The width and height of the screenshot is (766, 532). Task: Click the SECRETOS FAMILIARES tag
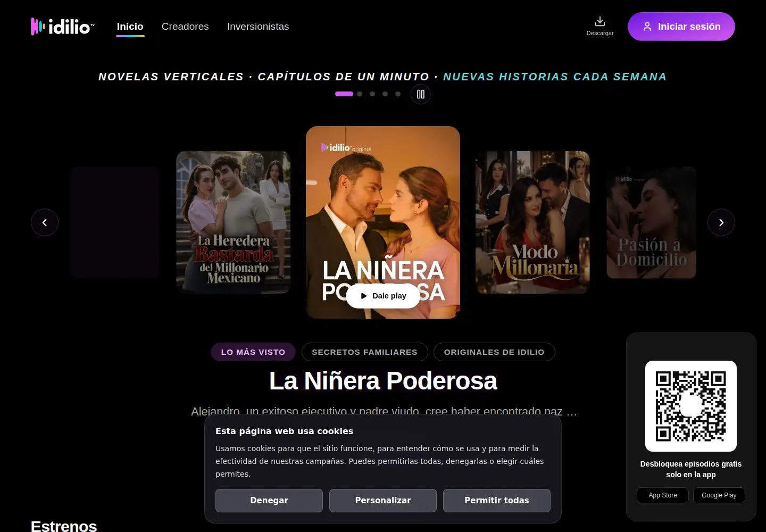tap(365, 352)
